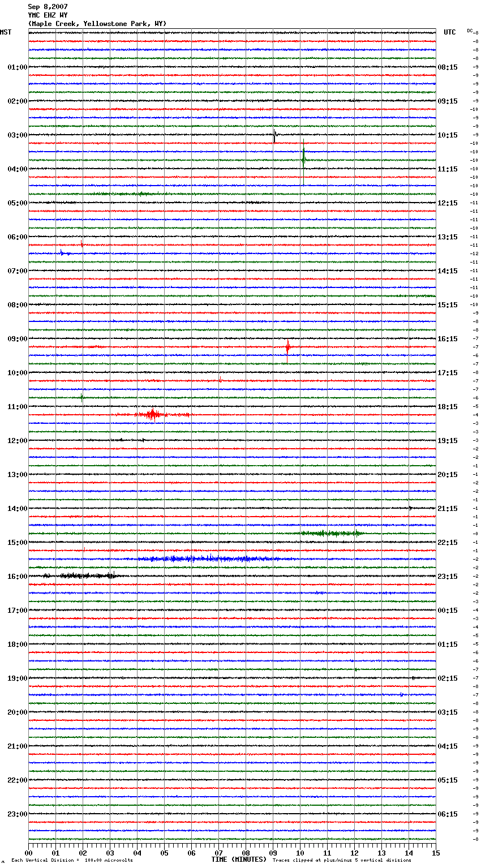Click the red burst event after 11:00

pyautogui.click(x=152, y=415)
